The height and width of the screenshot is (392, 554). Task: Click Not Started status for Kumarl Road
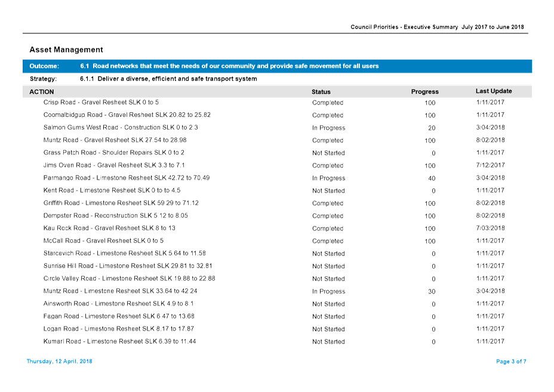tap(328, 342)
